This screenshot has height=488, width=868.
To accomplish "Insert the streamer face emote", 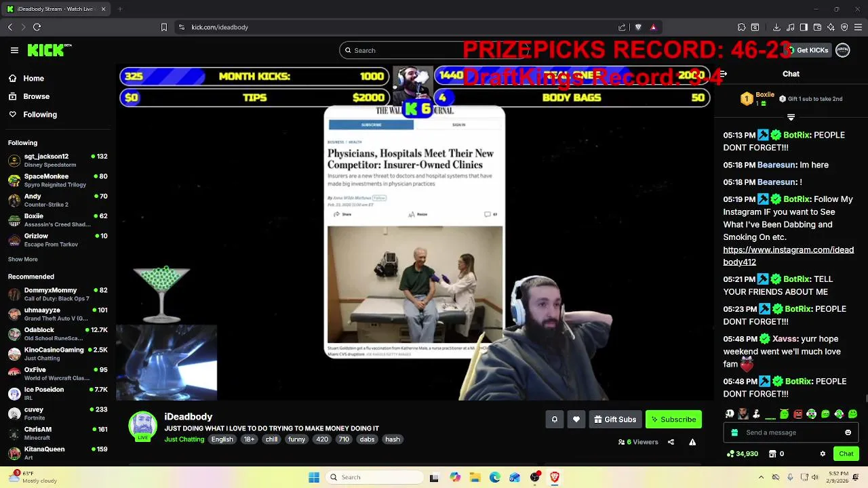I will 743,414.
